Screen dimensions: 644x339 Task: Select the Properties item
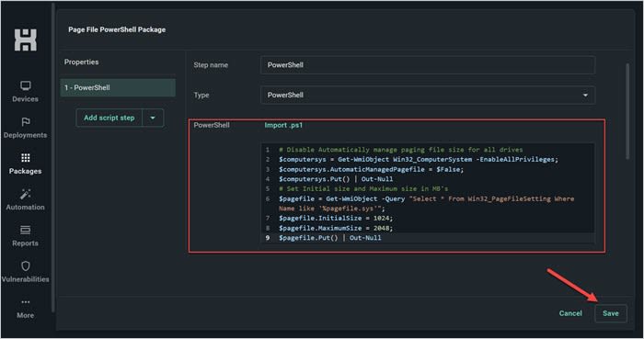pyautogui.click(x=81, y=62)
